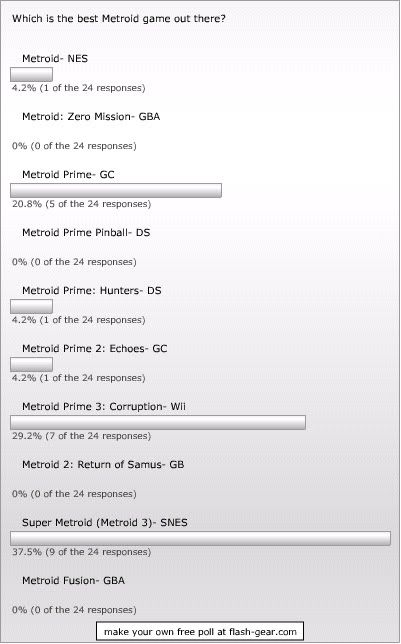Click the Metroid Prime- GC result bar
This screenshot has height=644, width=401.
click(116, 191)
